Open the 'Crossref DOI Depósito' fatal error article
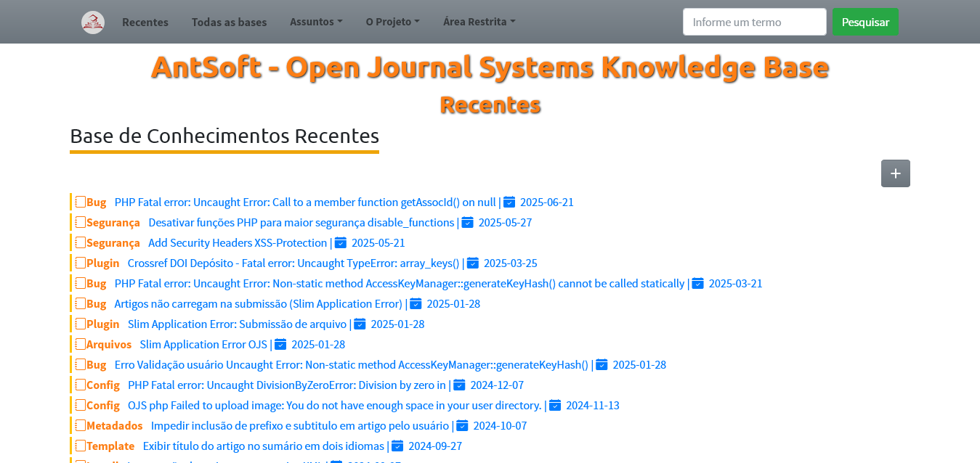Viewport: 980px width, 463px height. (293, 263)
